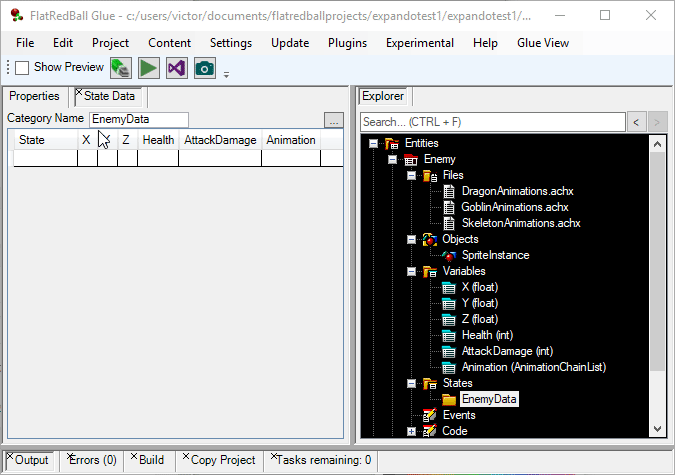Open the Glue View menu
Screen dimensions: 675x475
click(543, 43)
